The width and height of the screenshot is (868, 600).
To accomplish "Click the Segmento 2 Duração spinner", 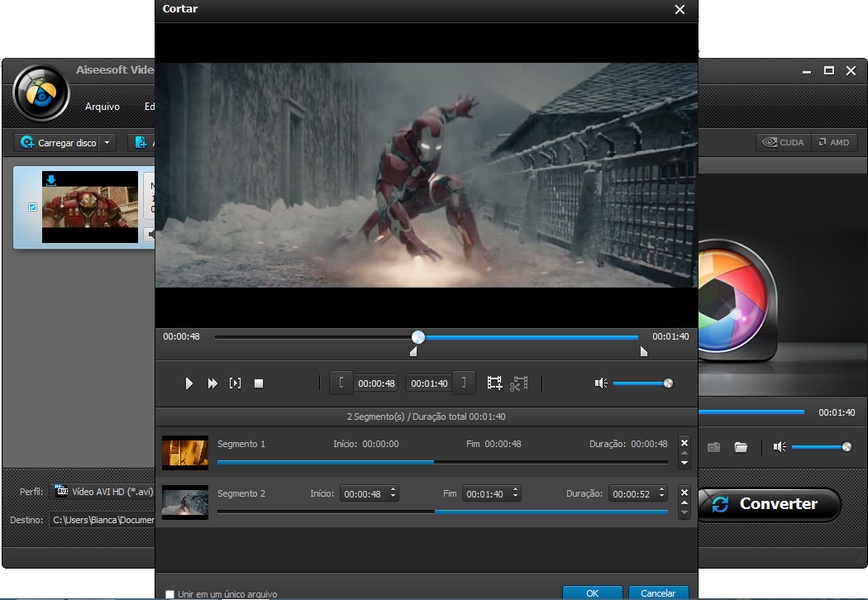I will [x=662, y=493].
